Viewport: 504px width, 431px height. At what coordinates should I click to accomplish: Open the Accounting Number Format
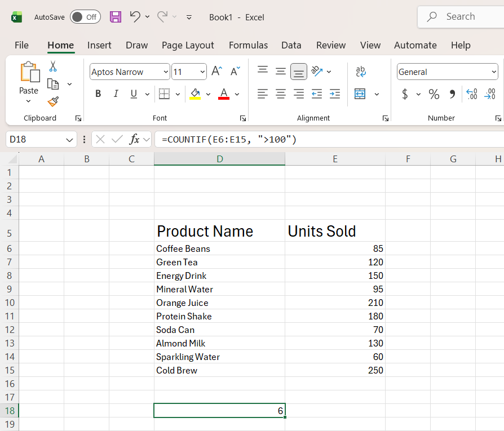tap(404, 94)
